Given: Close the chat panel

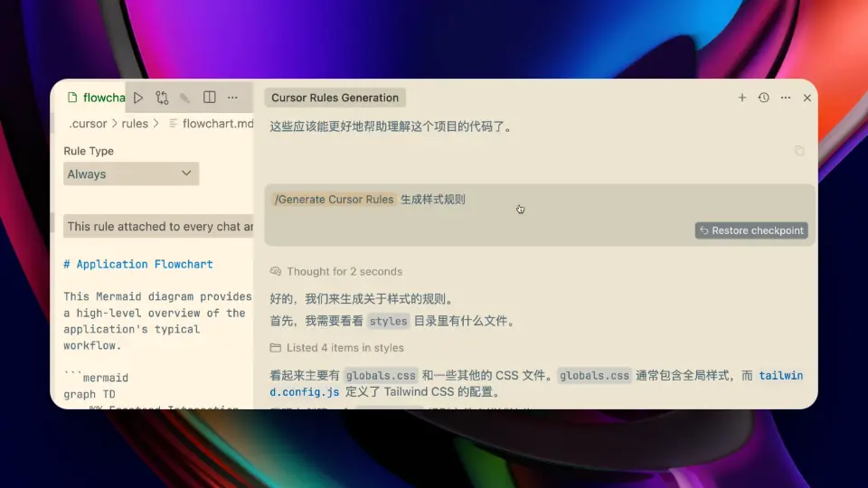Looking at the screenshot, I should pos(807,98).
